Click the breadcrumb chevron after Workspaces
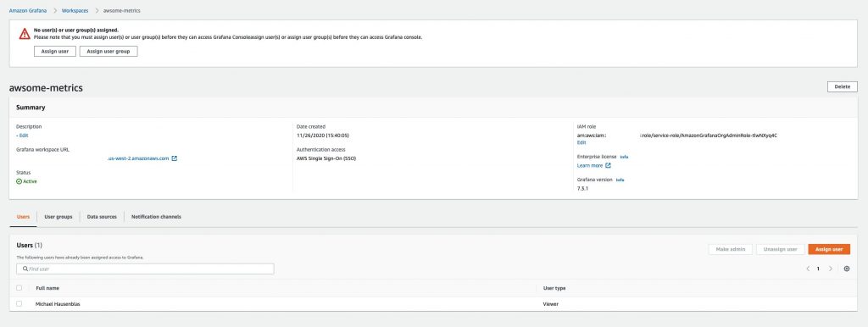 [x=96, y=10]
